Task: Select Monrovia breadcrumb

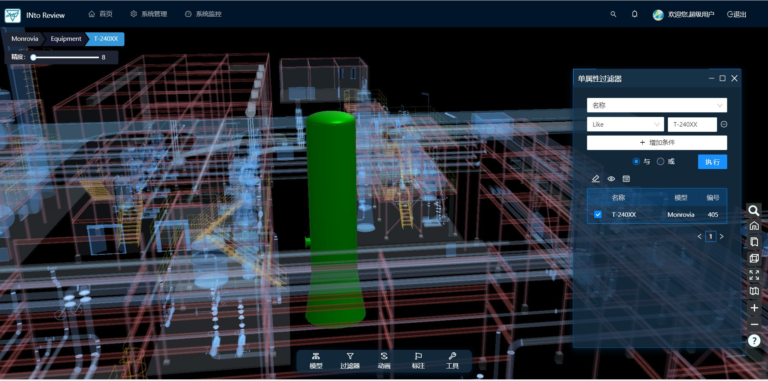Action: click(24, 39)
